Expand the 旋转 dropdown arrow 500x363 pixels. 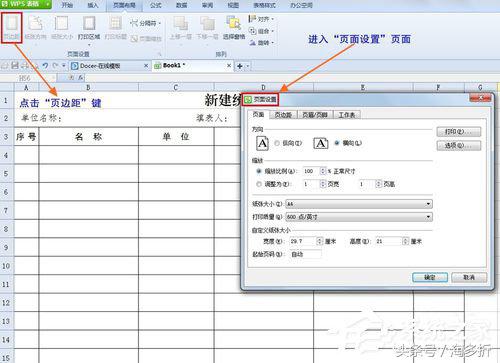pyautogui.click(x=272, y=43)
